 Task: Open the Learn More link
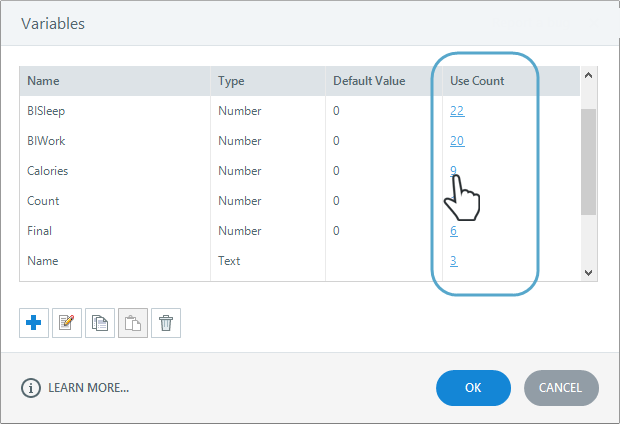coord(88,387)
